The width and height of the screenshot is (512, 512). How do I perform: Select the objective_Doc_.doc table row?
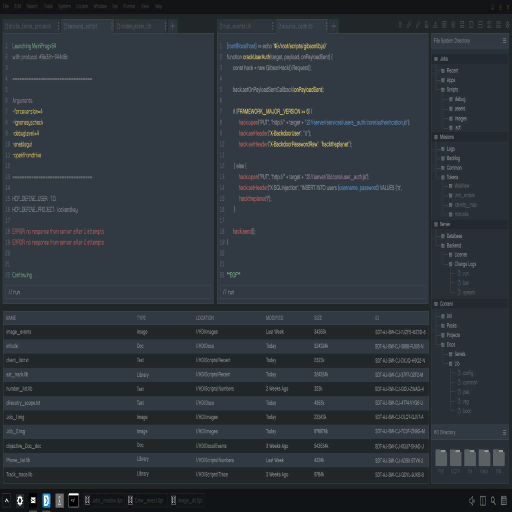point(216,446)
